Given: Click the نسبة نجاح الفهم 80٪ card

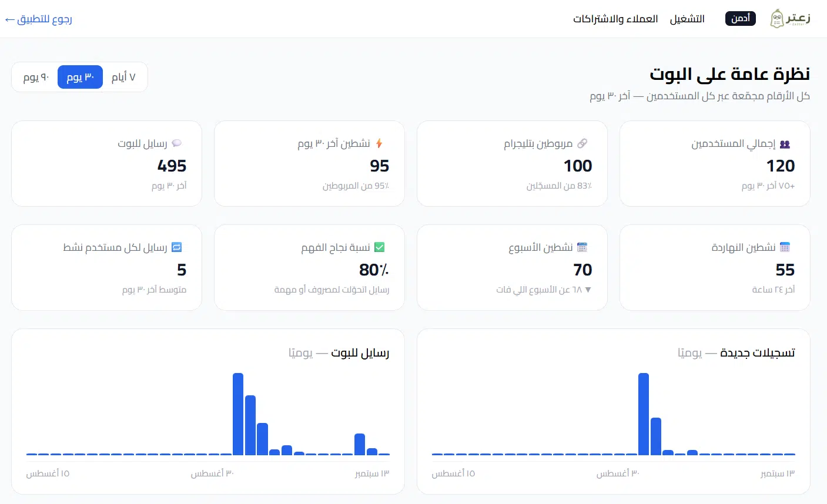Looking at the screenshot, I should click(309, 268).
